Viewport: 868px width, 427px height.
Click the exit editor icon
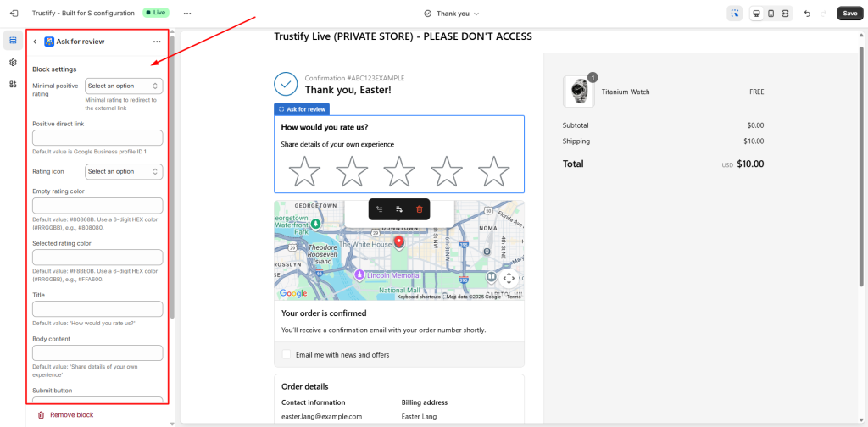coord(14,14)
